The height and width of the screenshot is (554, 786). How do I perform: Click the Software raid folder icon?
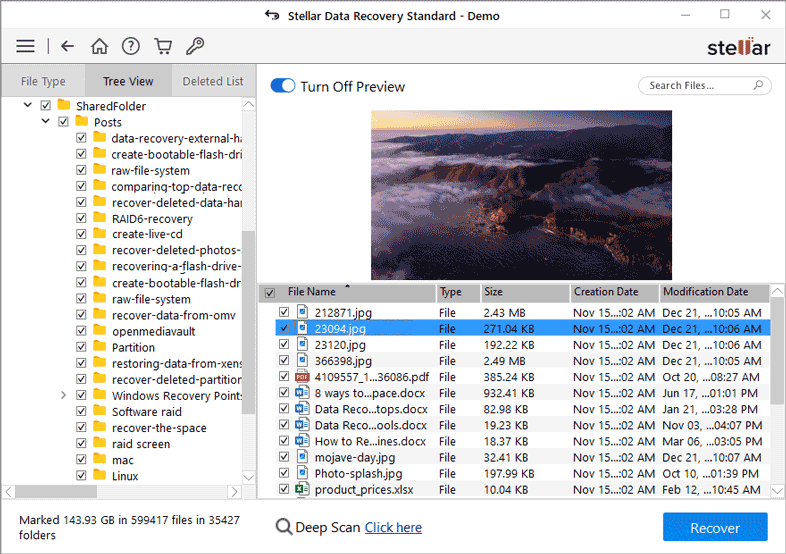pos(100,411)
